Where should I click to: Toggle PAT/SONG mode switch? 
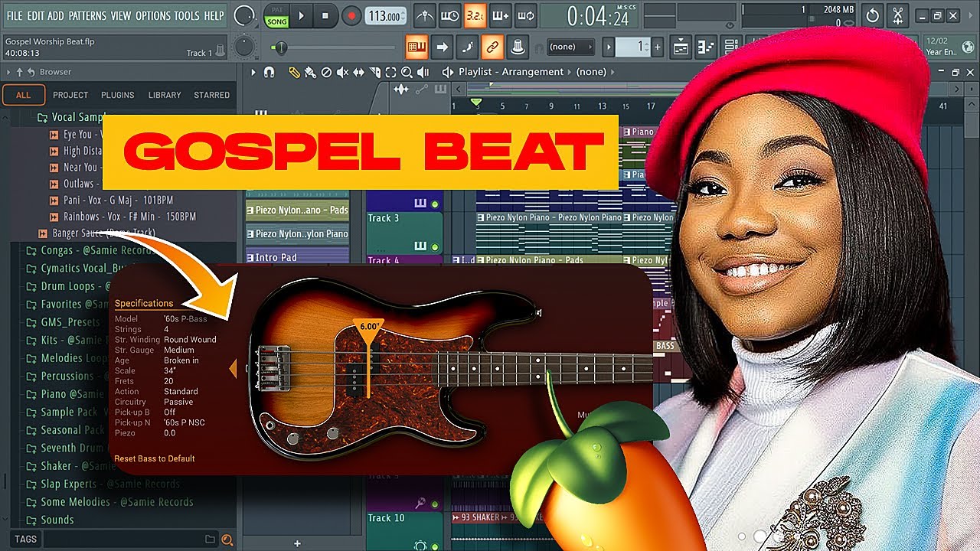pyautogui.click(x=276, y=15)
